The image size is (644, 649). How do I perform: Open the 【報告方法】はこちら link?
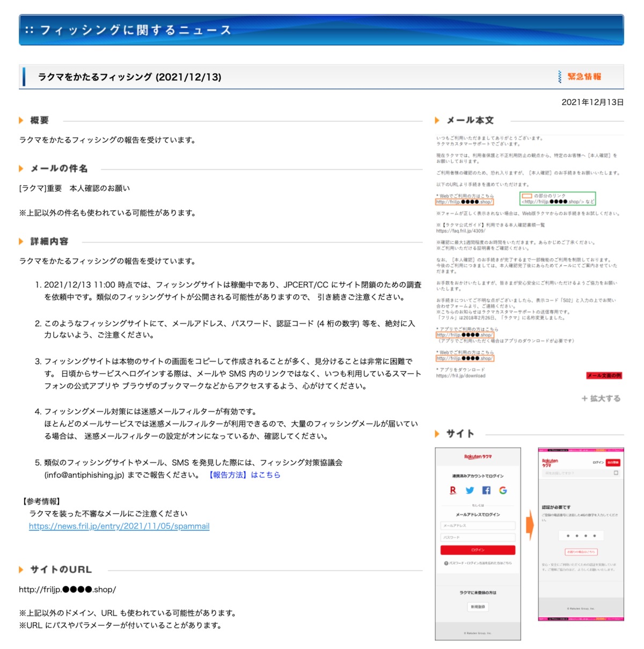click(244, 475)
